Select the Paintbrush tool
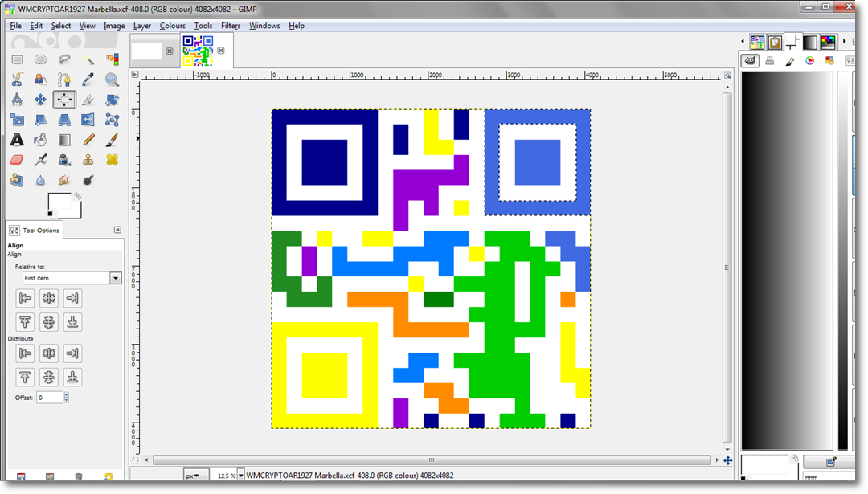This screenshot has width=868, height=494. (x=112, y=140)
